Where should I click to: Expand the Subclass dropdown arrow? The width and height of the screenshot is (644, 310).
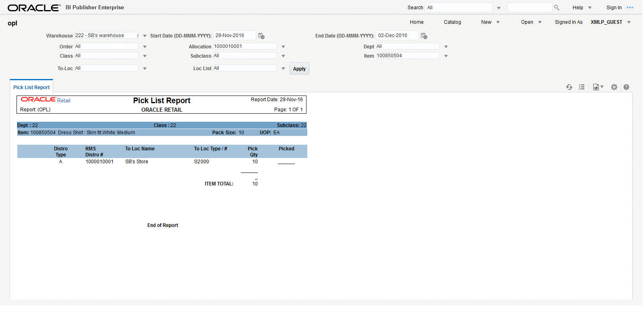coord(283,56)
